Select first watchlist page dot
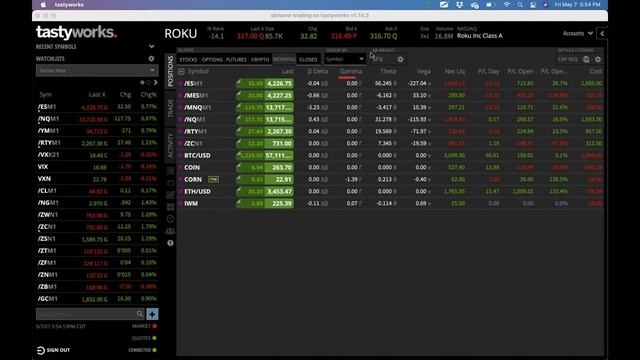Viewport: 640px width, 360px height. (x=142, y=82)
